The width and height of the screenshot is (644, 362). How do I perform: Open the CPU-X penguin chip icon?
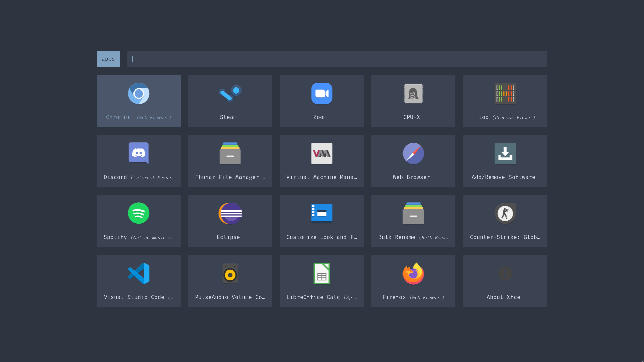tap(413, 94)
